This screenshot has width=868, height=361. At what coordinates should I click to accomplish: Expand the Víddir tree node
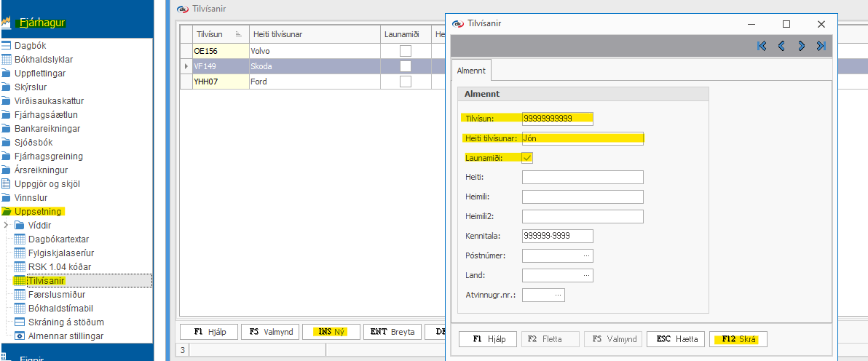point(7,226)
